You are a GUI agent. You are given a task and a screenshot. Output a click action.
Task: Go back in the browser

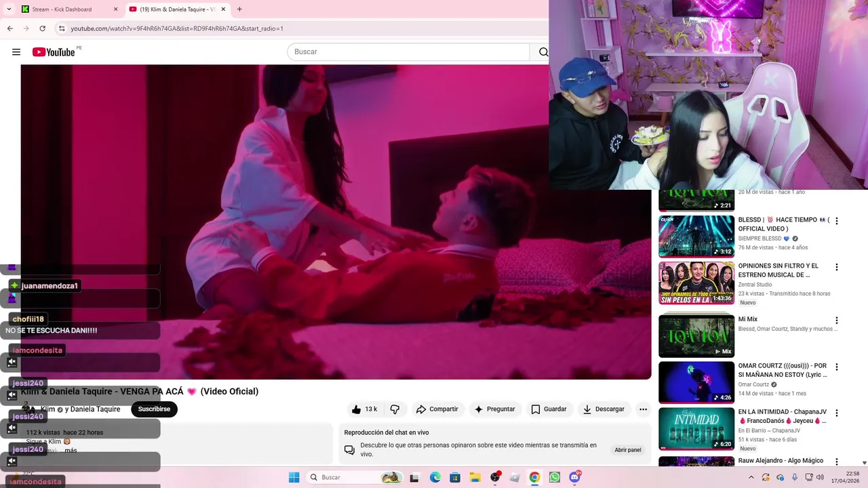tap(9, 28)
